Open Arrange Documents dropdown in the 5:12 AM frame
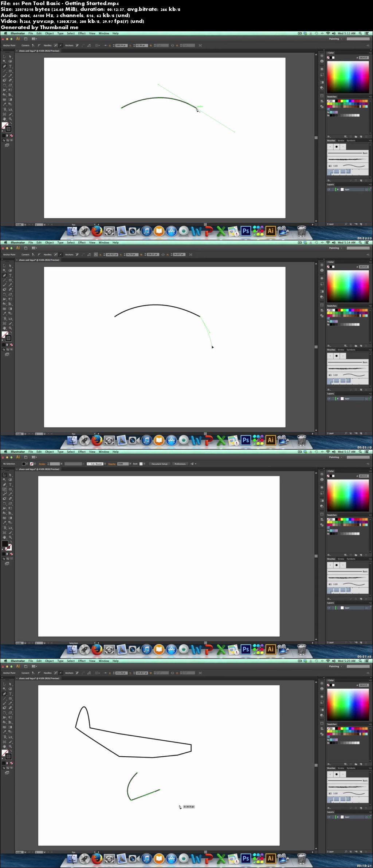Screen dimensions: 373x868 34,39
